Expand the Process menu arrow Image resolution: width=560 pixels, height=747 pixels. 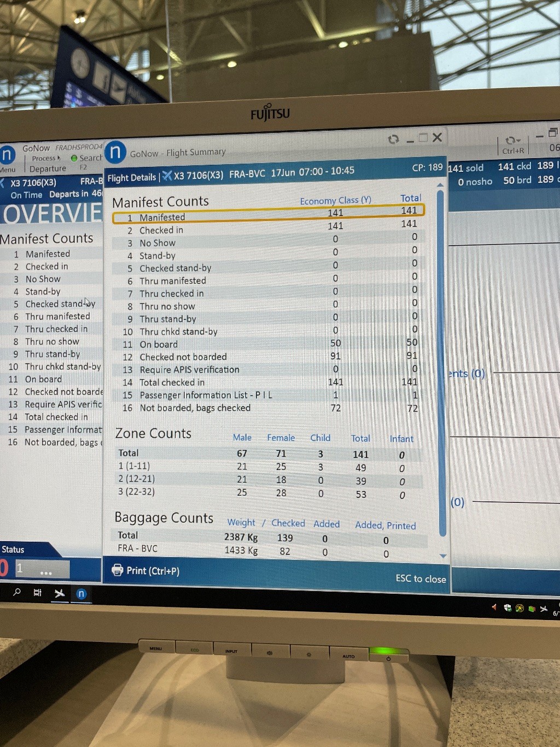point(59,158)
